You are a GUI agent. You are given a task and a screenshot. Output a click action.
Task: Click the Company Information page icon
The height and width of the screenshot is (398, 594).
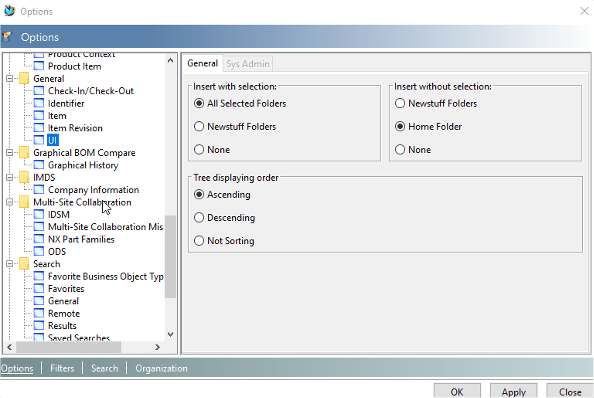click(39, 190)
